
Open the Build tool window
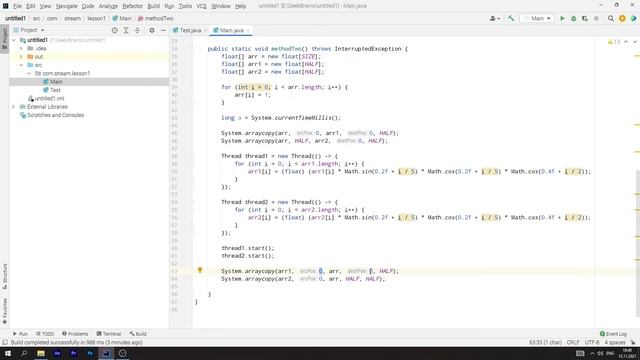(138, 334)
